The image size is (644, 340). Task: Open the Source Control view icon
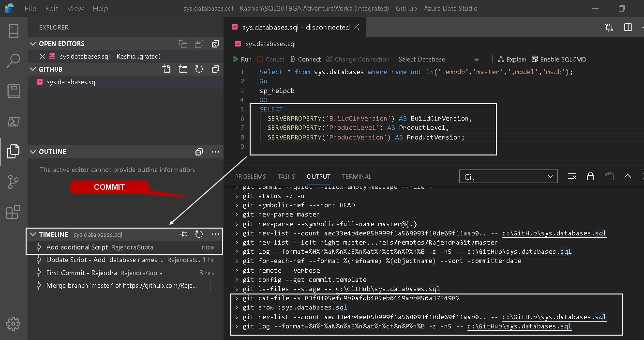(x=14, y=182)
